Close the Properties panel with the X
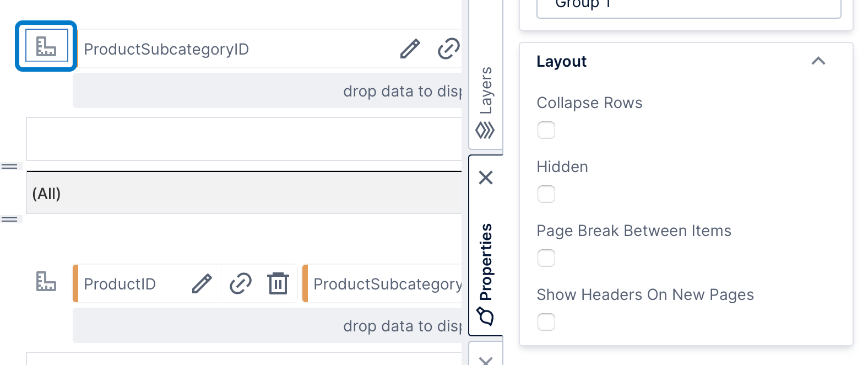Screen dimensions: 868x365 485,178
